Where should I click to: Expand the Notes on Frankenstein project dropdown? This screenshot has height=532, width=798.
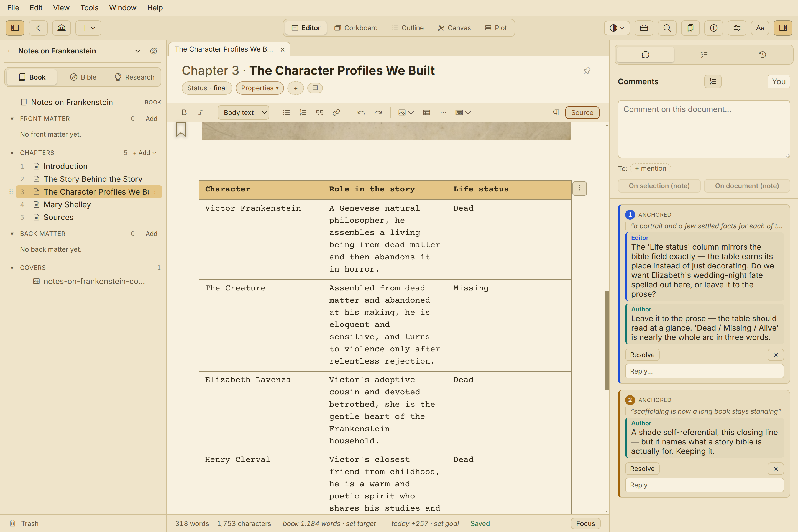(137, 51)
